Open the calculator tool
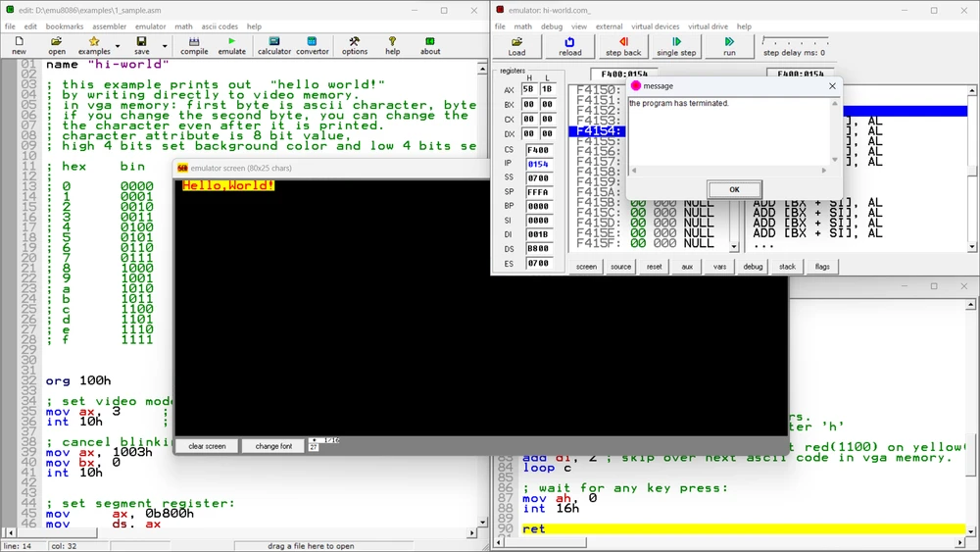This screenshot has height=552, width=980. coord(274,45)
